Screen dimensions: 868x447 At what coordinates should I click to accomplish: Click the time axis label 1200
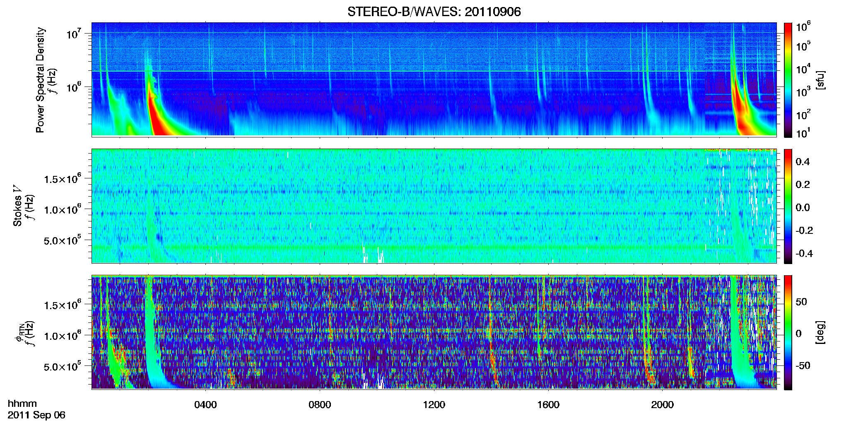click(434, 404)
